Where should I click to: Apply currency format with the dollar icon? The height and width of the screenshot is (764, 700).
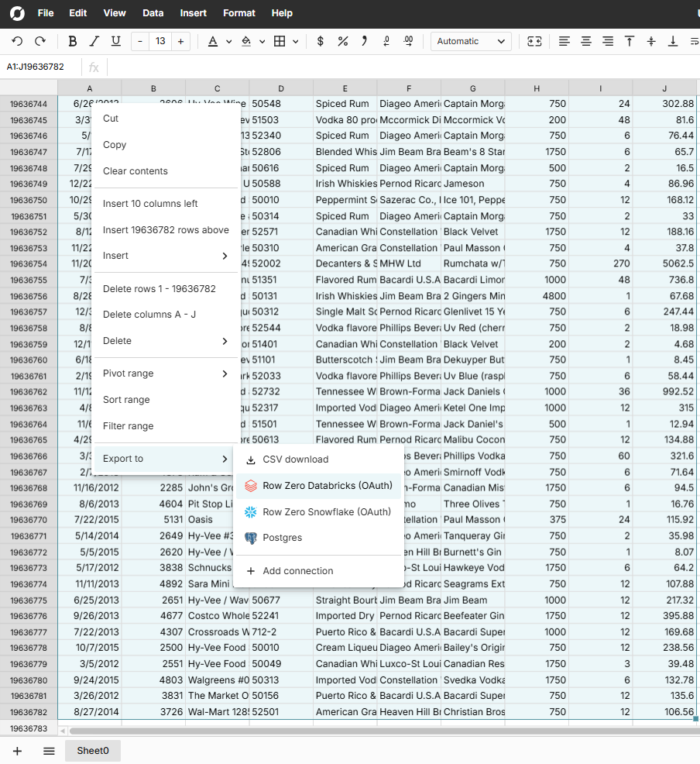[320, 41]
